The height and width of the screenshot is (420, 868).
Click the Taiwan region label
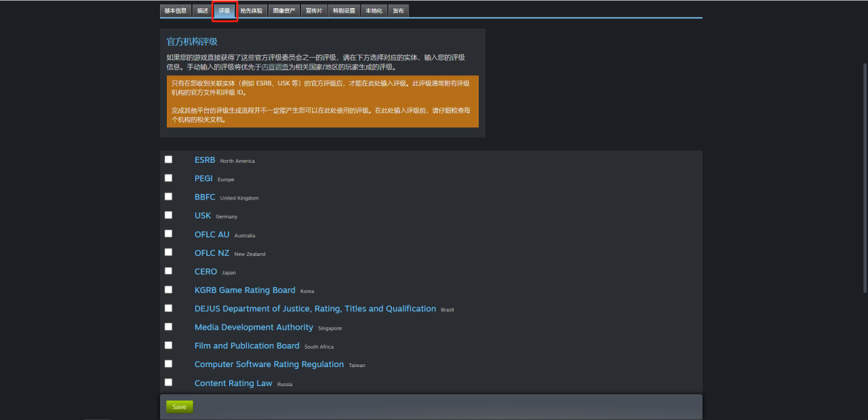point(357,366)
